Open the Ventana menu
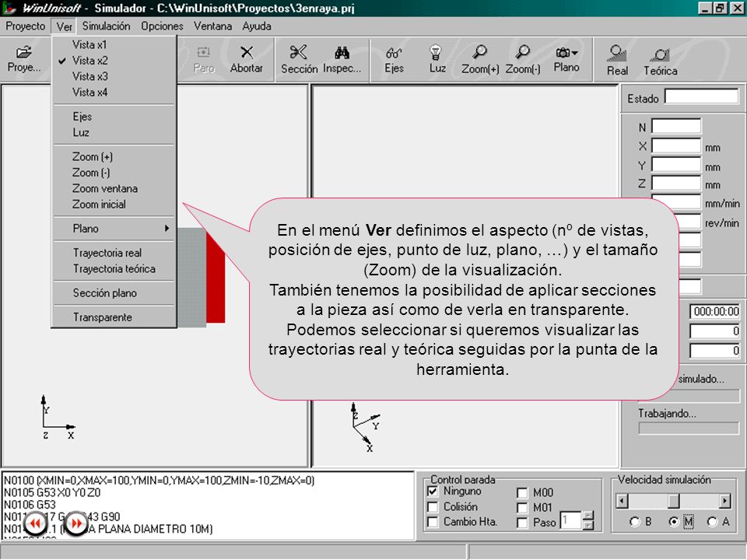747x560 pixels. pyautogui.click(x=212, y=26)
